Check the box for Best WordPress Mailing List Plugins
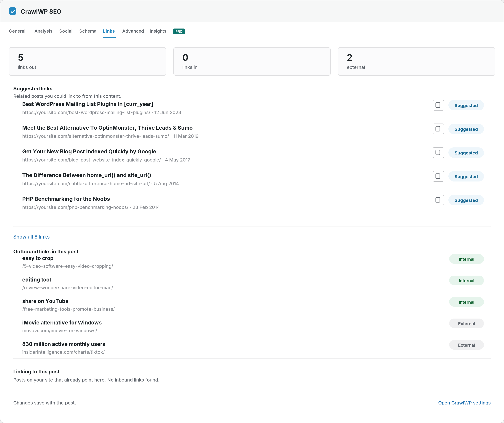Screen dimensions: 504x423 (x=438, y=105)
